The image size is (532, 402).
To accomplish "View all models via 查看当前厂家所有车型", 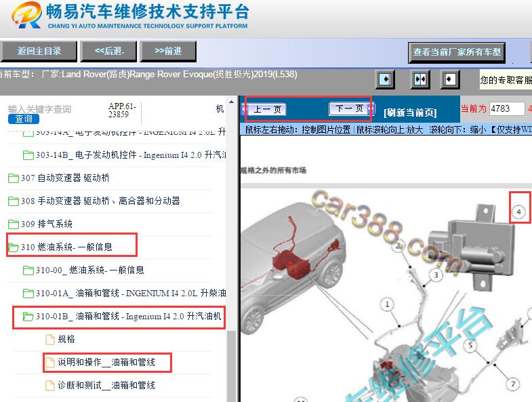I will pyautogui.click(x=457, y=52).
